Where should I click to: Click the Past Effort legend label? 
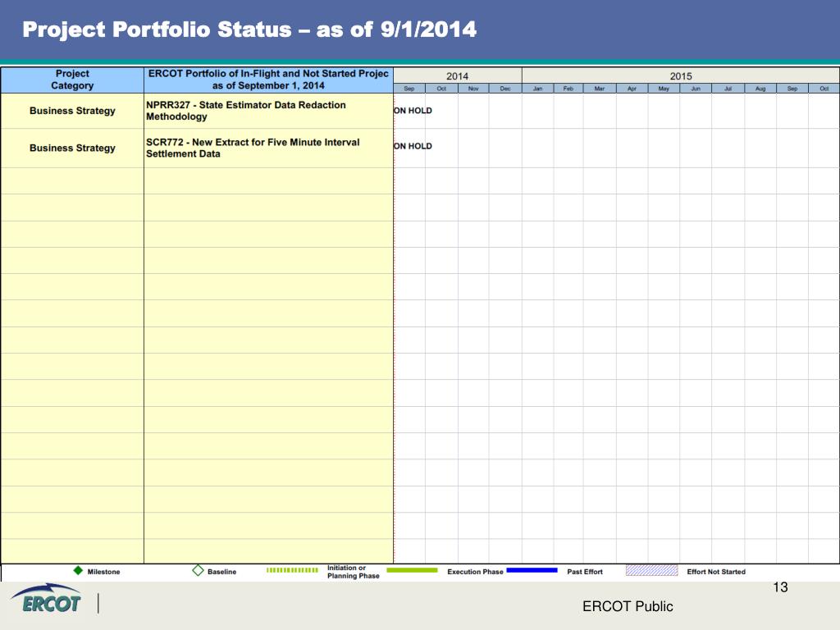pyautogui.click(x=585, y=572)
